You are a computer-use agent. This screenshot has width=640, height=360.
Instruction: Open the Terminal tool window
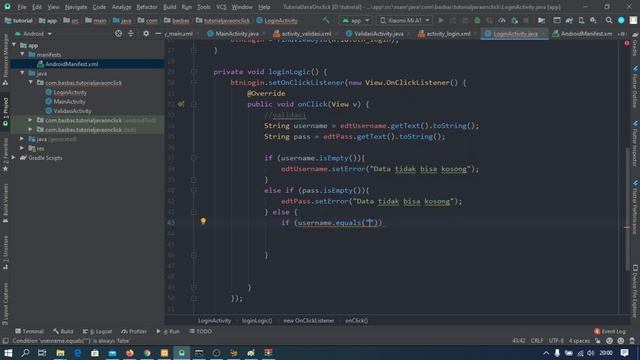(29, 331)
